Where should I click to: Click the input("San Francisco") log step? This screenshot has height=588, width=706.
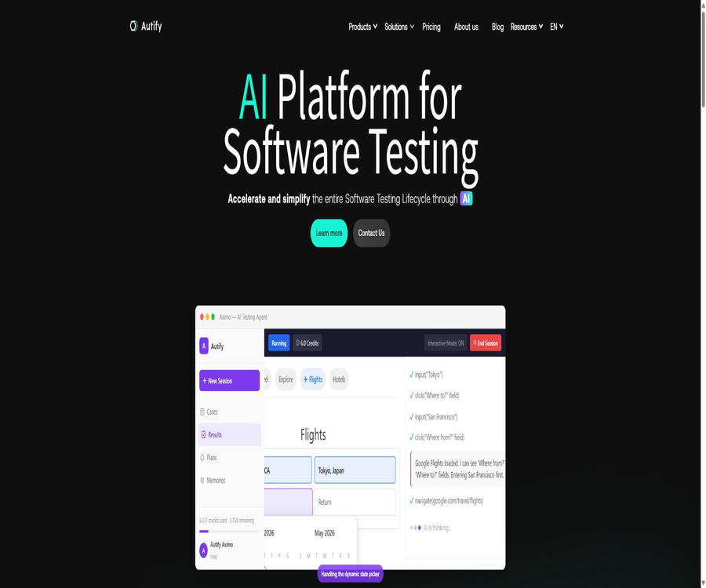[434, 417]
